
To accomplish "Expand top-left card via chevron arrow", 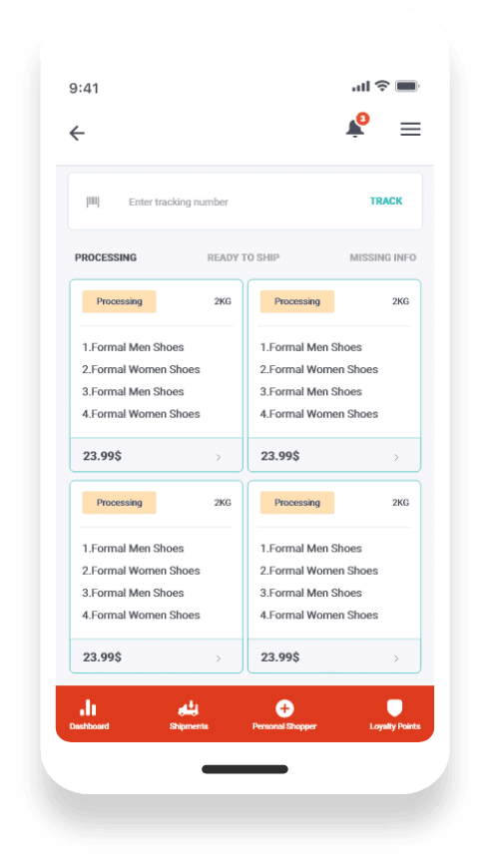I will pyautogui.click(x=219, y=457).
